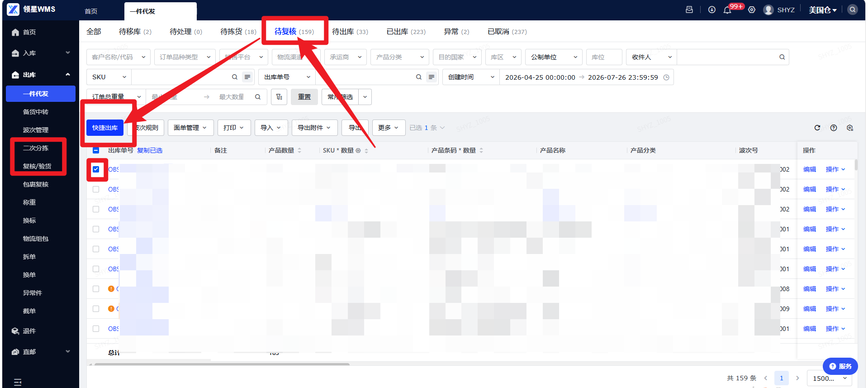Open the 订单品种类型 dropdown
The width and height of the screenshot is (868, 388).
pos(185,57)
